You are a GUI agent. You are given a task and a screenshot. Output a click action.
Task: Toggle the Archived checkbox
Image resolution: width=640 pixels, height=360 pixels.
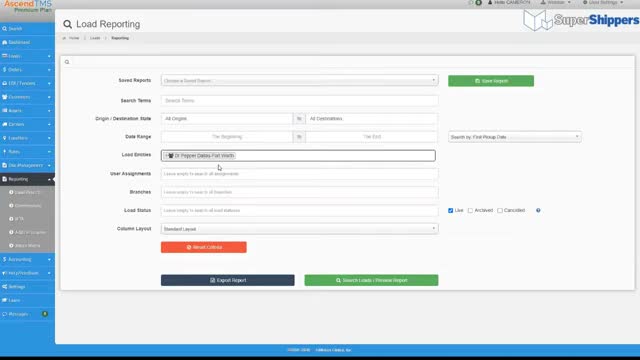coord(470,211)
